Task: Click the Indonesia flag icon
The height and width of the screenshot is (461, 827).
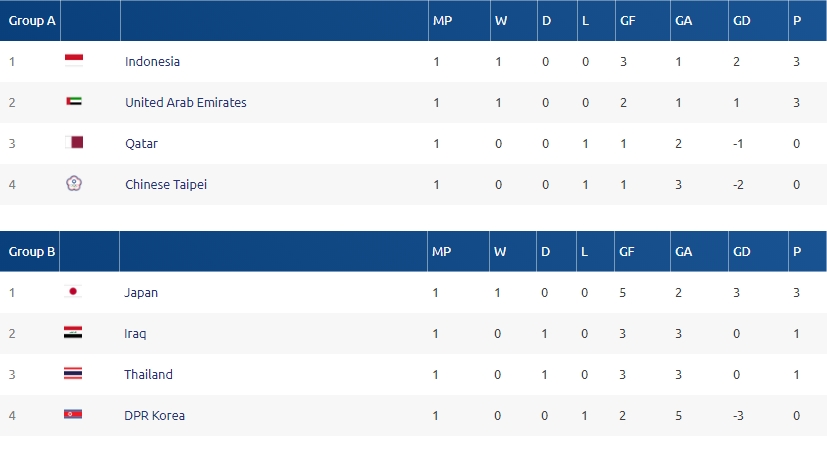Action: [73, 60]
